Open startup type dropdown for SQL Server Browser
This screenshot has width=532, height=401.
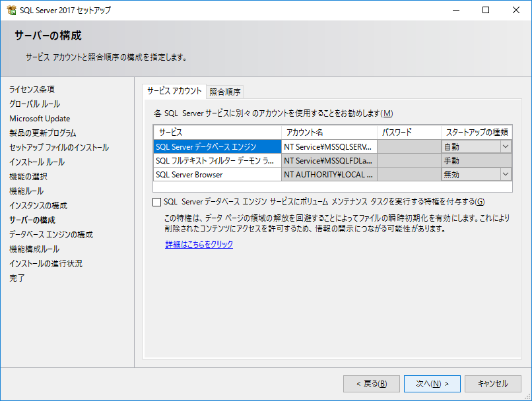(x=506, y=175)
